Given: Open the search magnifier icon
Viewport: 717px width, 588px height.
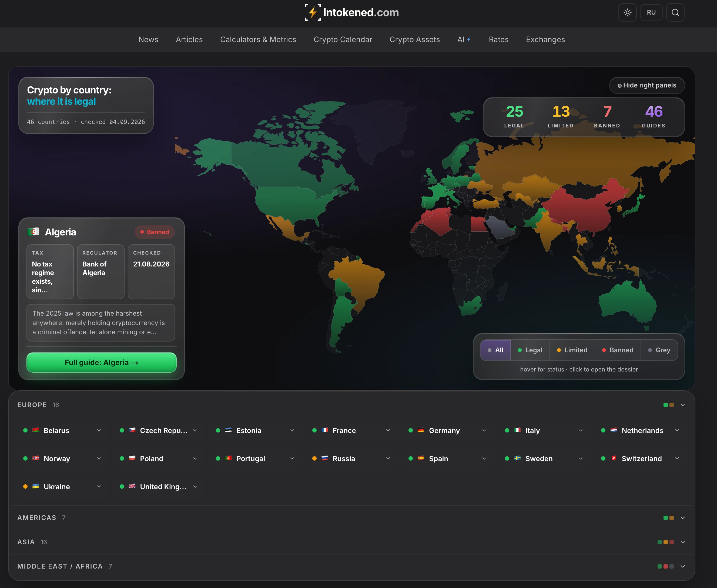Looking at the screenshot, I should [x=675, y=12].
